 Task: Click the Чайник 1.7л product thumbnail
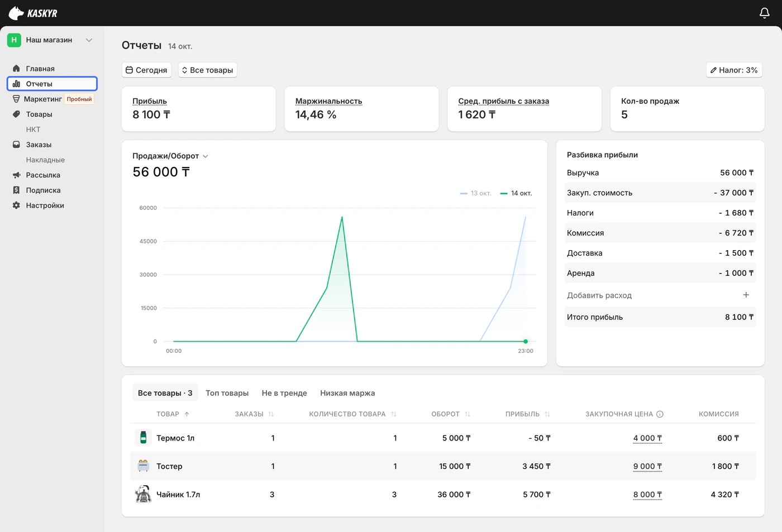144,494
